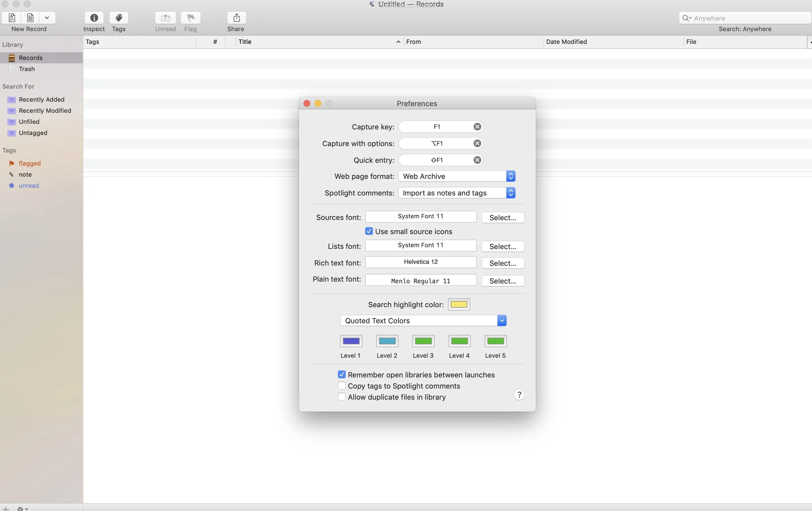The height and width of the screenshot is (511, 812).
Task: Click the Share toolbar icon
Action: click(x=236, y=18)
